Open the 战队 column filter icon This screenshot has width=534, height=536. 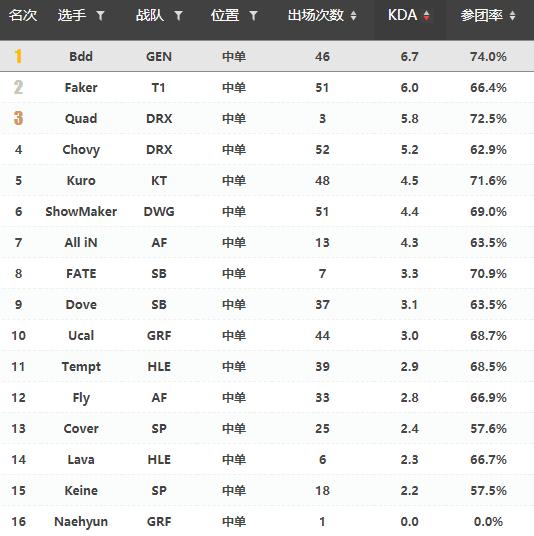(178, 15)
